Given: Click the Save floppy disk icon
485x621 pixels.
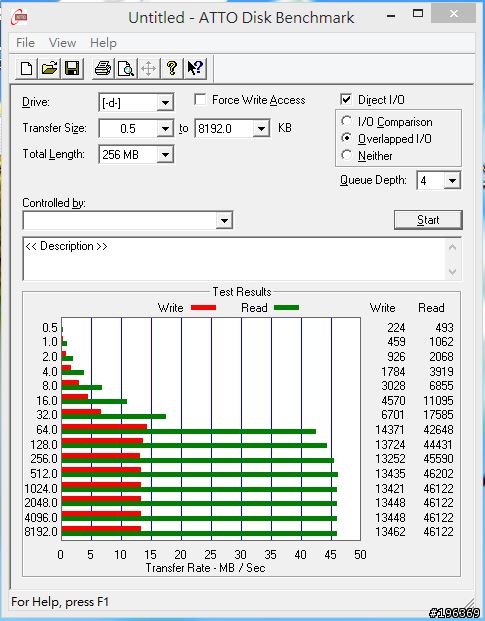Looking at the screenshot, I should pos(72,69).
